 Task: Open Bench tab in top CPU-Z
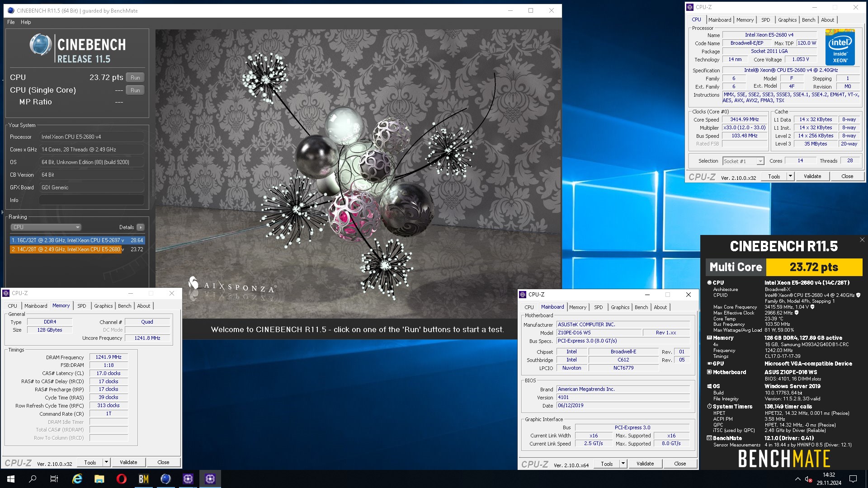point(808,20)
